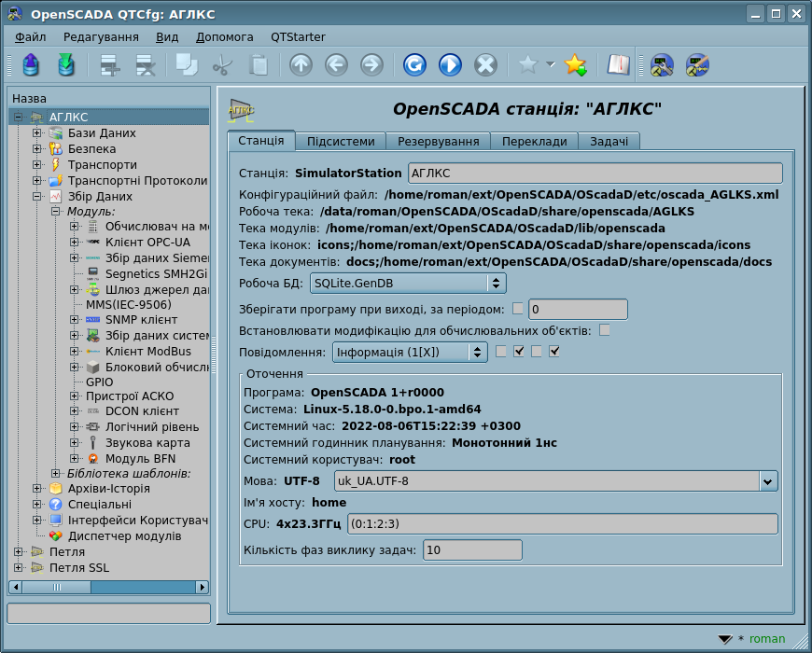Expand the Архіви-Історія tree node
This screenshot has height=653, width=812.
click(37, 488)
